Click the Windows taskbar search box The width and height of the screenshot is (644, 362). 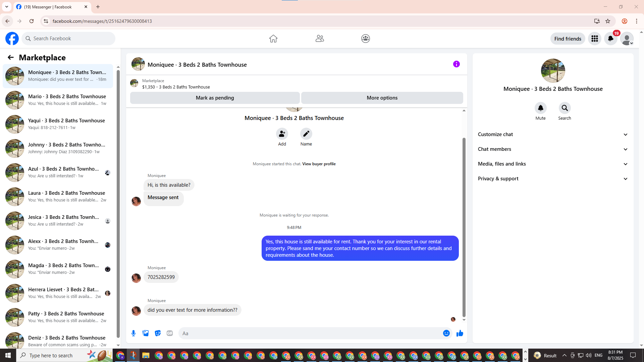pos(64,355)
